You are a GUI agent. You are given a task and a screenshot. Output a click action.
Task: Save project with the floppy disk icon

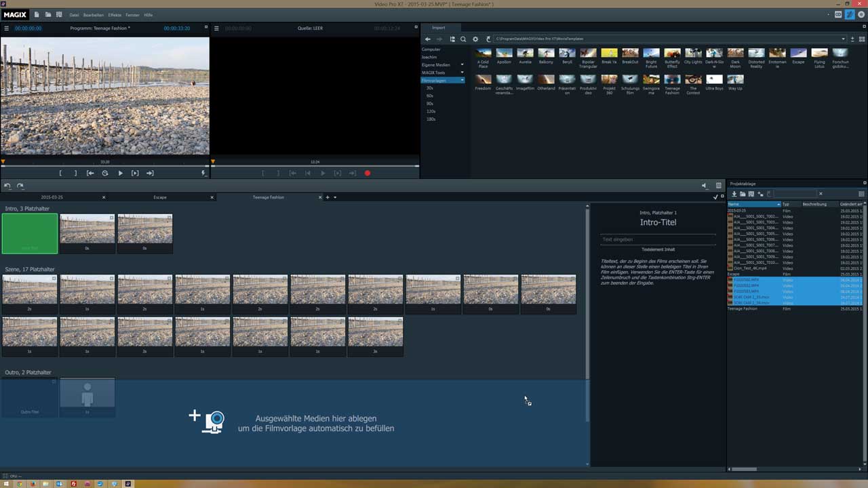pyautogui.click(x=59, y=14)
